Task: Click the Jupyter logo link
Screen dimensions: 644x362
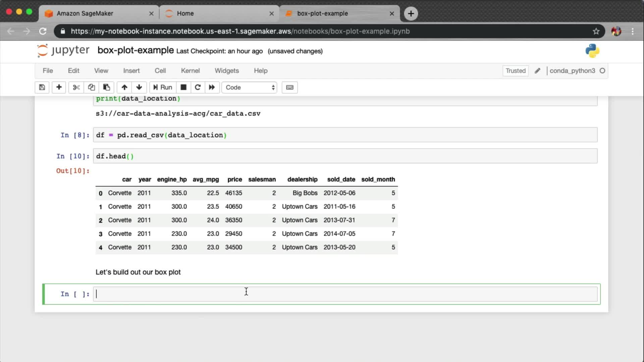Action: point(63,51)
